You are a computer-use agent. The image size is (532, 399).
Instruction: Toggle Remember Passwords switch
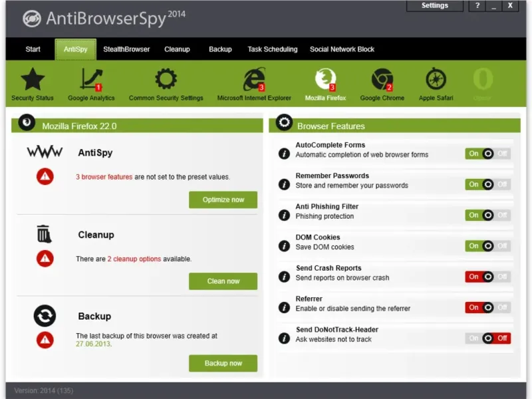click(488, 185)
